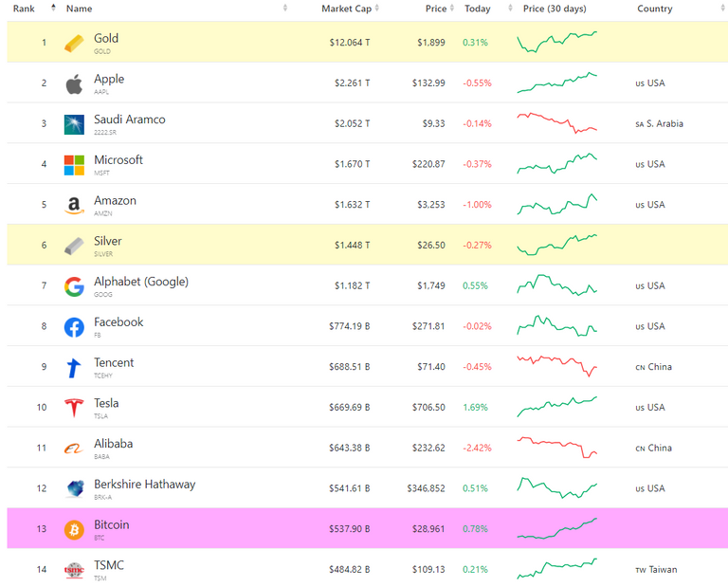Screen dimensions: 728x587
Task: Click the Silver bar icon
Action: pos(74,246)
